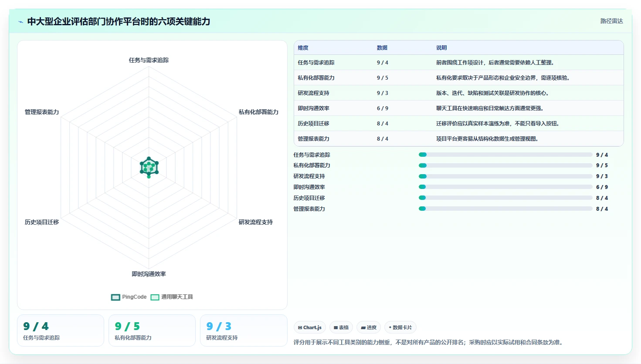Click 即时沟通效率 progress bar
641x364 pixels.
point(505,187)
